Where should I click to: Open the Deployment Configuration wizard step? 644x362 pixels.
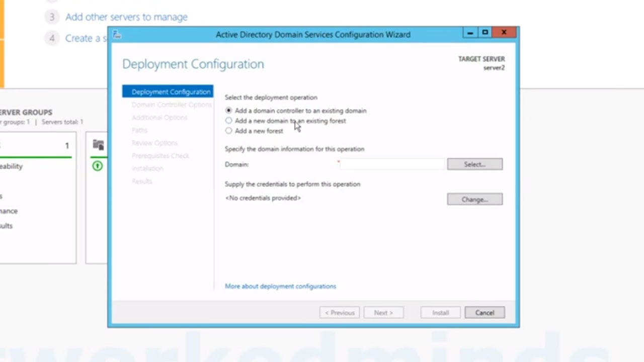click(168, 92)
